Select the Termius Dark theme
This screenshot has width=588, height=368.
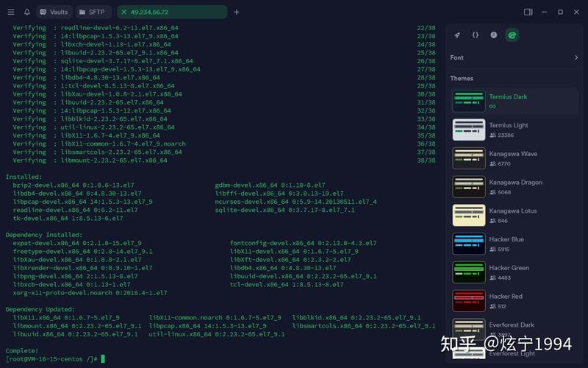click(515, 101)
